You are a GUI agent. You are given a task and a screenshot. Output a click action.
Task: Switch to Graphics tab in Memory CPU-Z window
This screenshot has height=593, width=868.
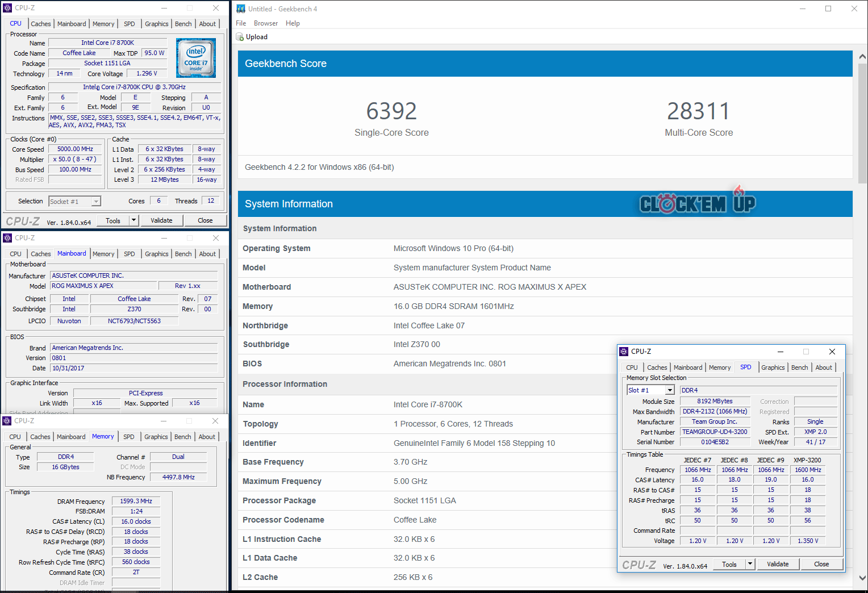(156, 437)
